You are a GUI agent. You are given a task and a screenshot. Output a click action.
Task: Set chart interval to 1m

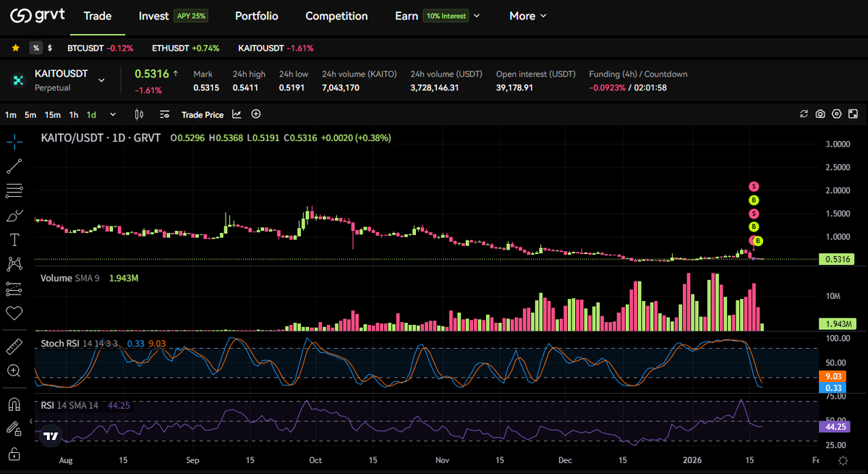click(x=11, y=114)
